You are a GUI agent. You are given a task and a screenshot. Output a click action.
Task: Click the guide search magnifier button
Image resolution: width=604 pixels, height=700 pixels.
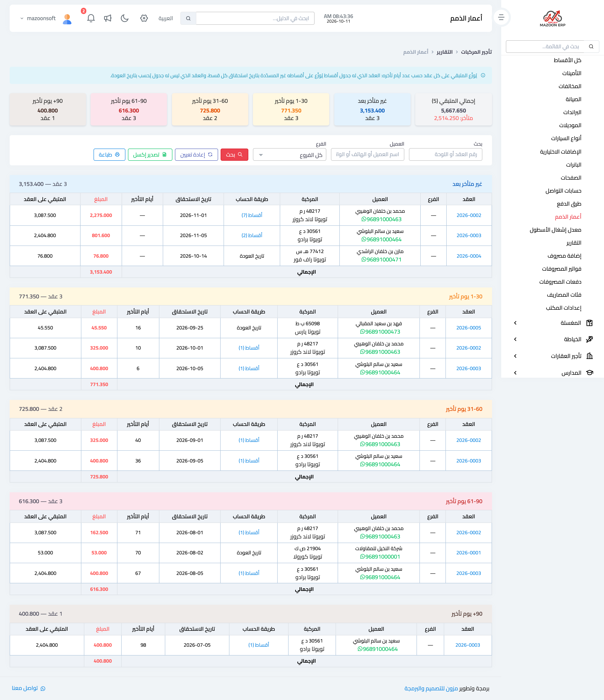(x=188, y=18)
